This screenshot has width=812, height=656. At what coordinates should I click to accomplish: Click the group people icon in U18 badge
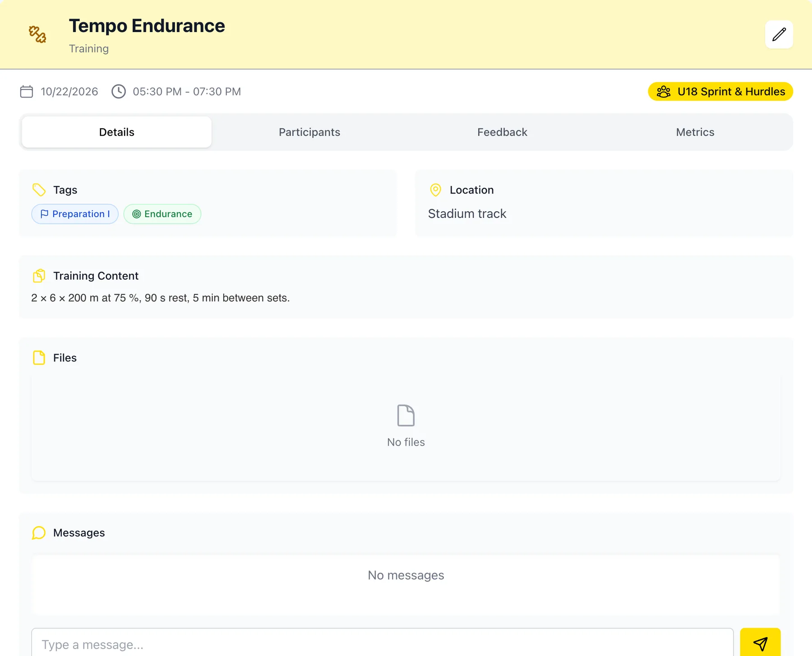tap(664, 92)
